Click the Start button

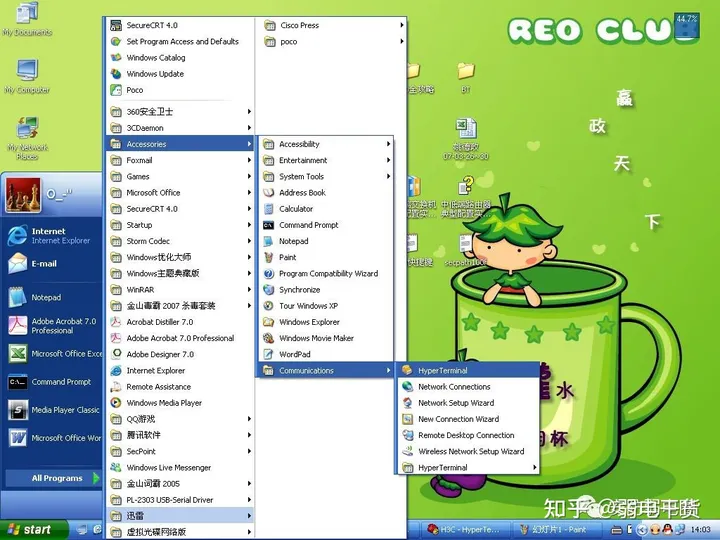point(32,529)
